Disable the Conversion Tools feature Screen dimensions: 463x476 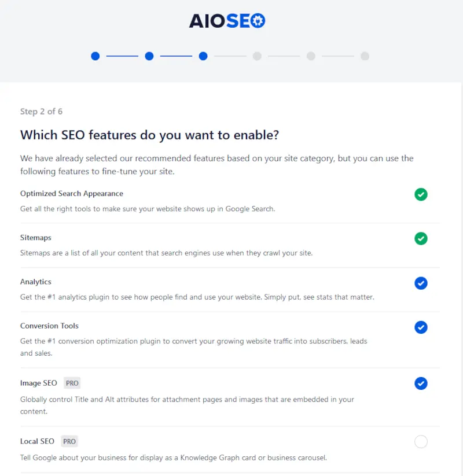click(421, 327)
